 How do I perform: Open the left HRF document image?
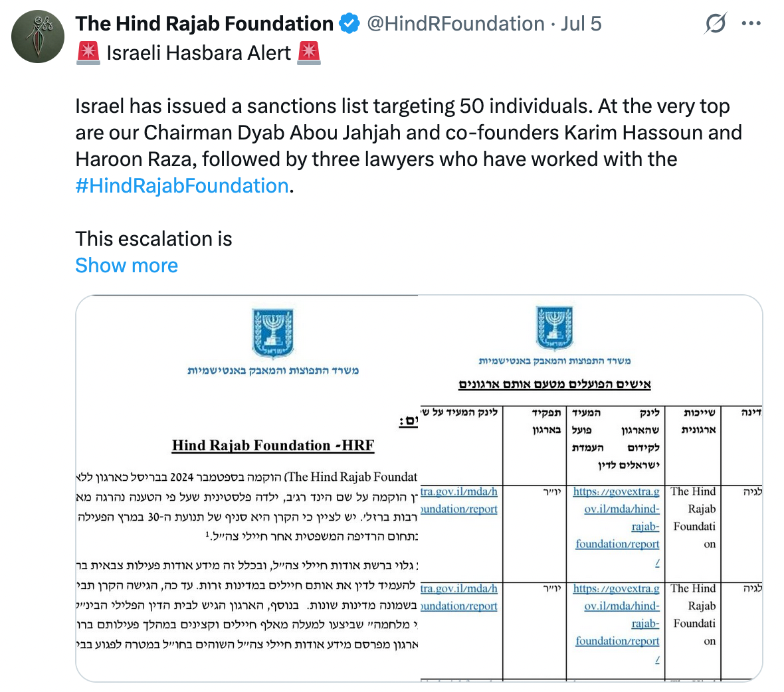[x=247, y=488]
